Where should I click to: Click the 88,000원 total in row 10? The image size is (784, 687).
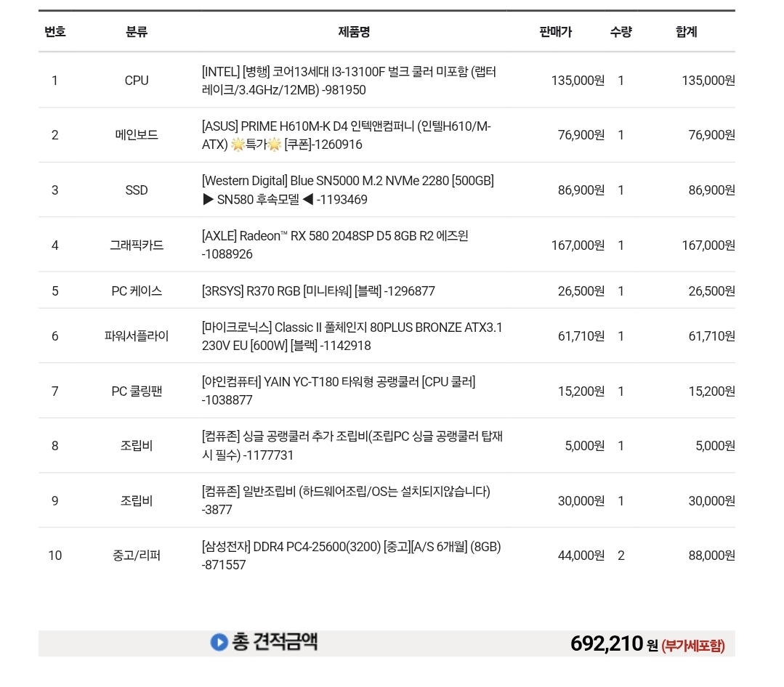pos(712,556)
